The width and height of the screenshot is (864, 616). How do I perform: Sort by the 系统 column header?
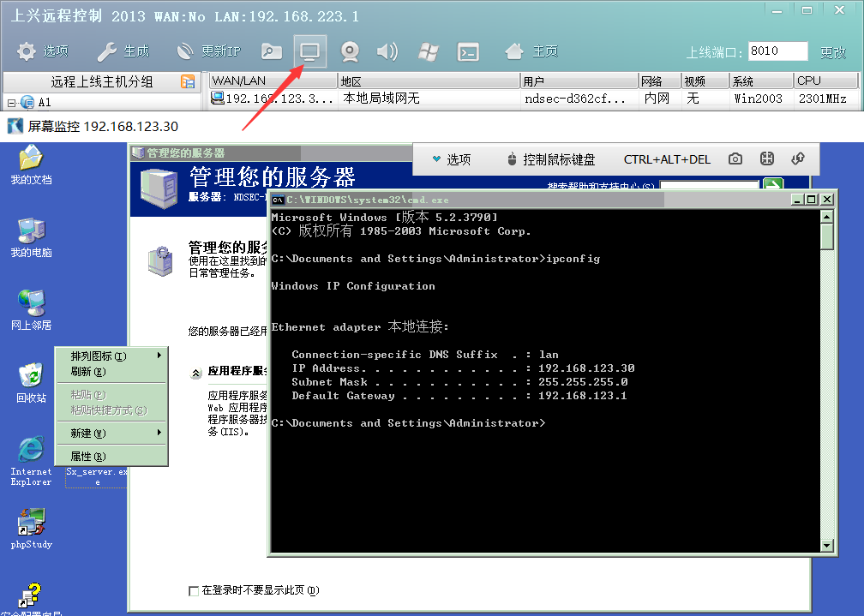click(761, 81)
